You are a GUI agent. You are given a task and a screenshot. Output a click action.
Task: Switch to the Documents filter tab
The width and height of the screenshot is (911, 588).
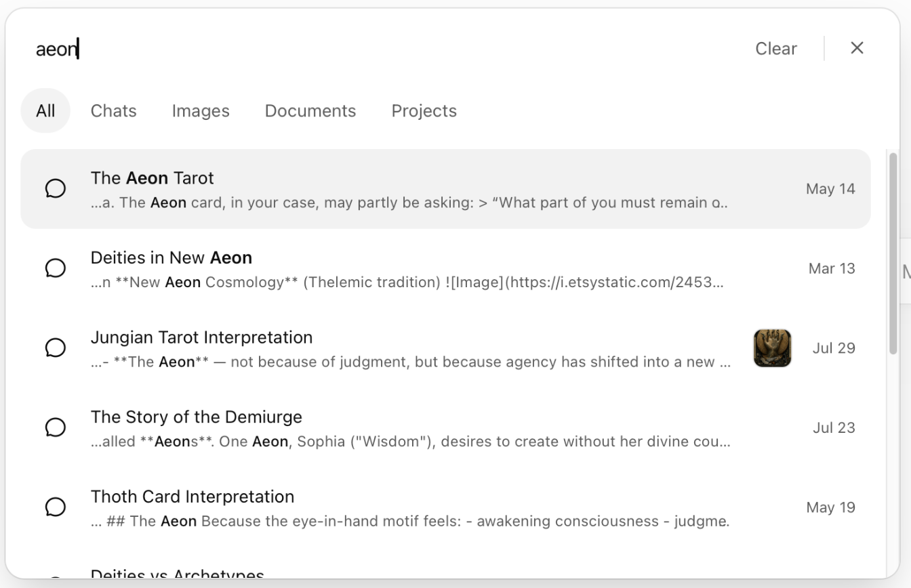coord(310,110)
